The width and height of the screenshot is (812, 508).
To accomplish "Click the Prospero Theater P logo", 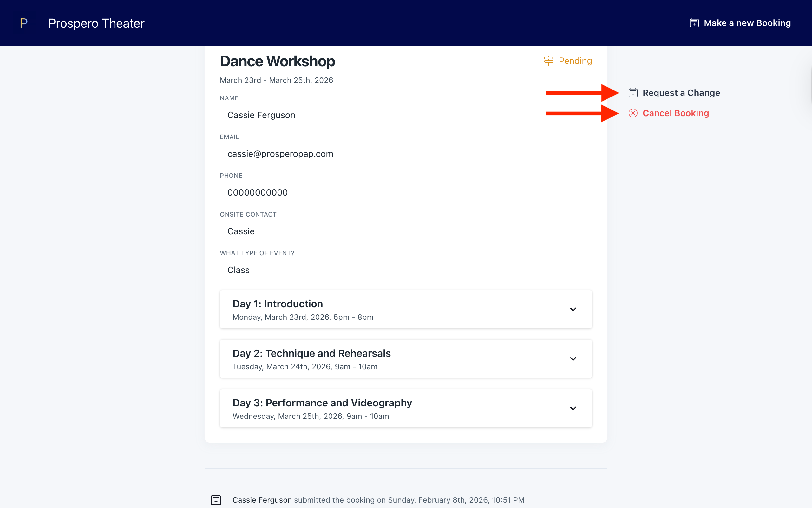I will (24, 23).
